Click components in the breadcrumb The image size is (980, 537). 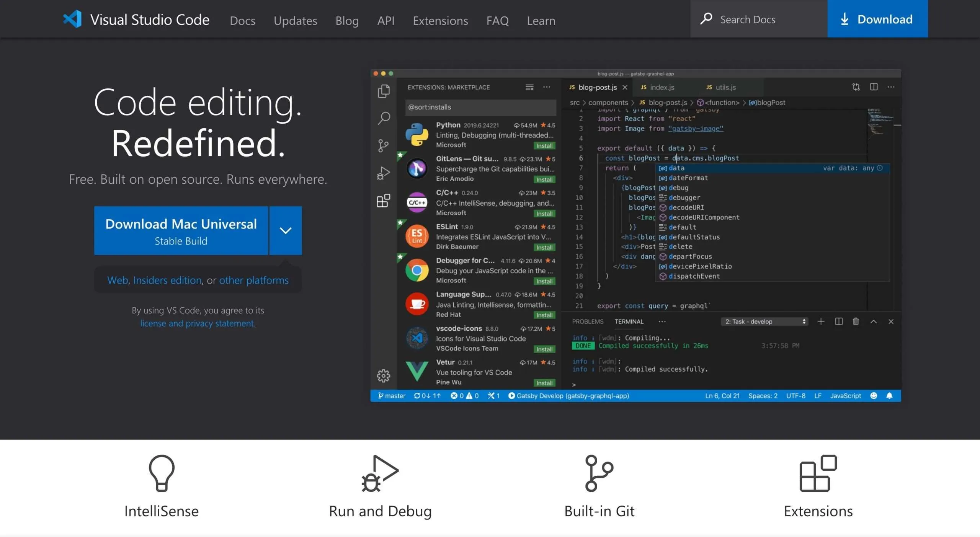(608, 103)
